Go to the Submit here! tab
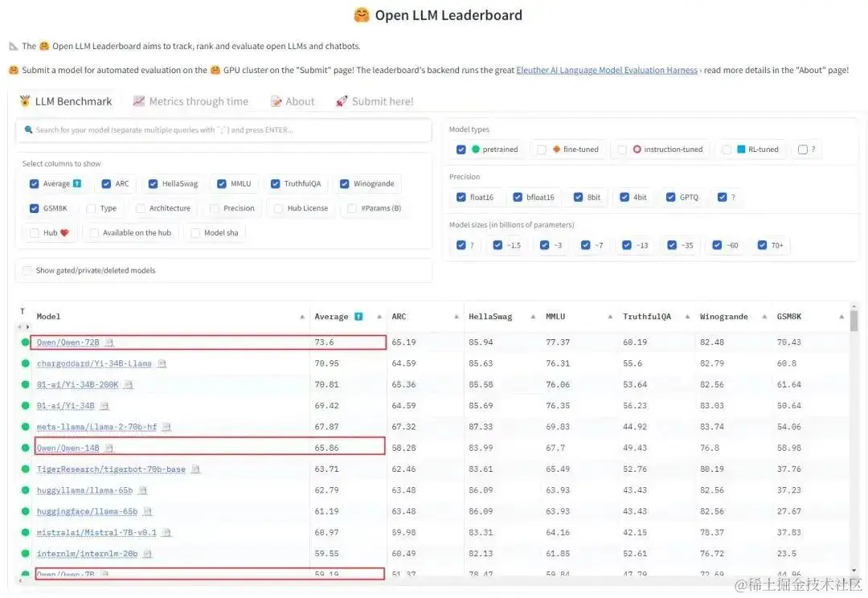This screenshot has width=868, height=598. (375, 101)
